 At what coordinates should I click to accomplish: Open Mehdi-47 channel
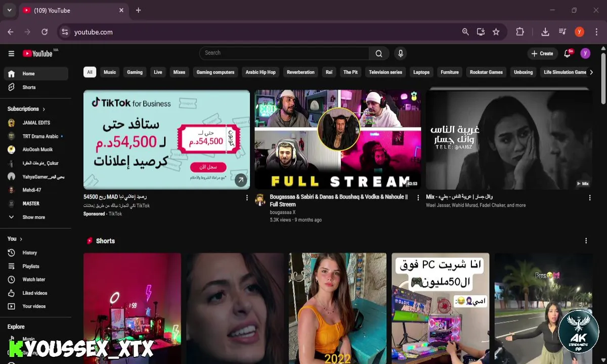(36, 190)
